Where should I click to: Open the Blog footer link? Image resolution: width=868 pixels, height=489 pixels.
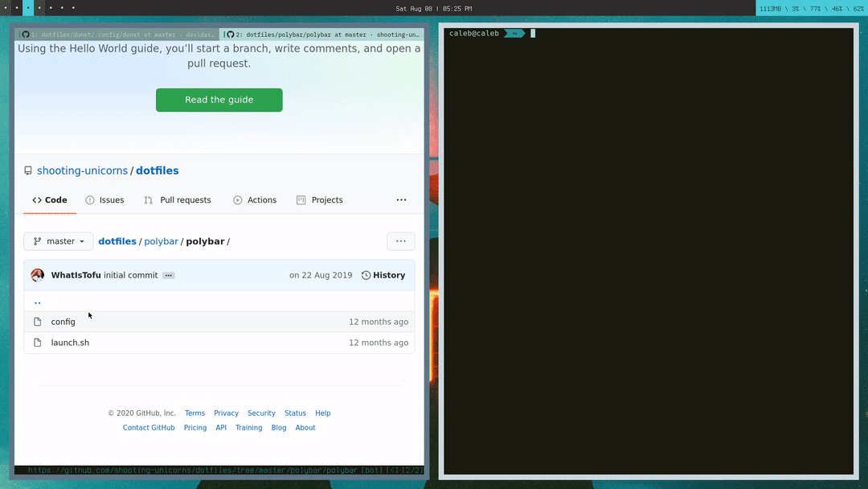(x=279, y=428)
